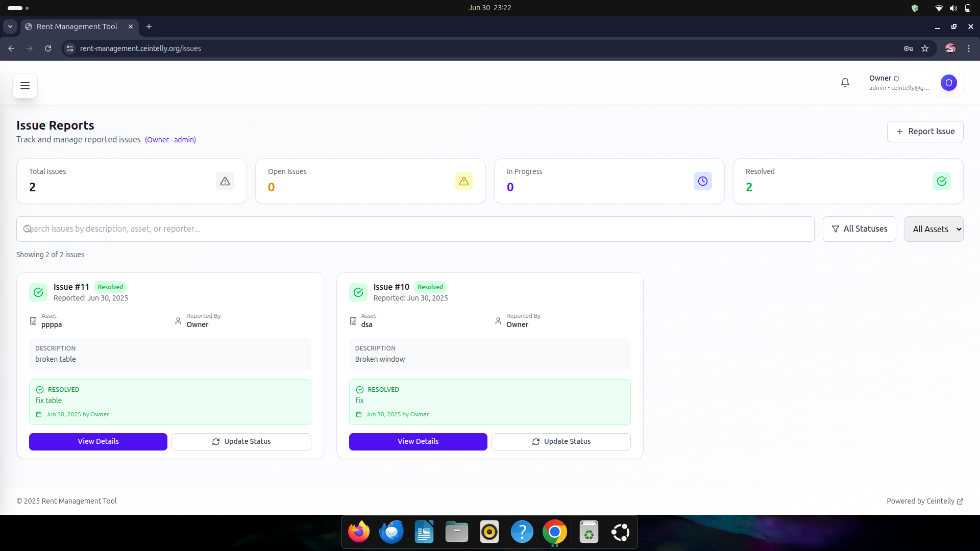Image resolution: width=980 pixels, height=551 pixels.
Task: Open the All Statuses filter
Action: point(859,229)
